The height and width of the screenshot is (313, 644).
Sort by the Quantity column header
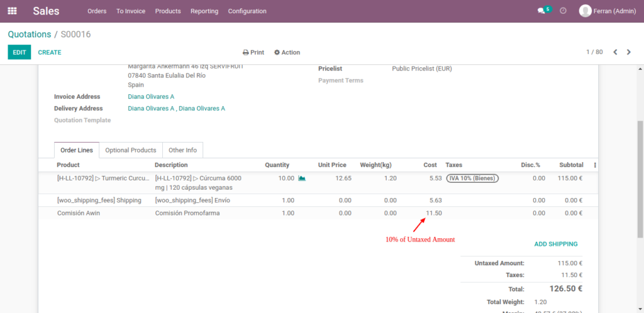pyautogui.click(x=277, y=165)
